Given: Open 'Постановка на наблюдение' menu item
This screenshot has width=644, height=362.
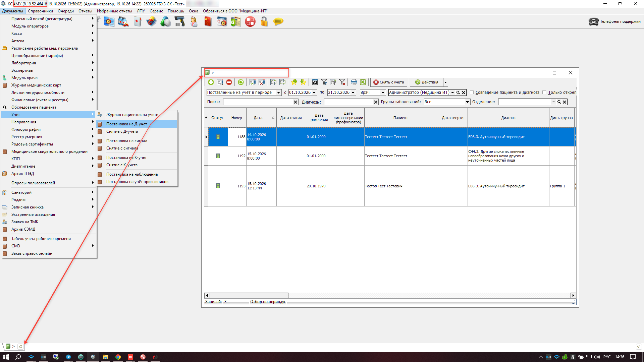Looking at the screenshot, I should (137, 174).
